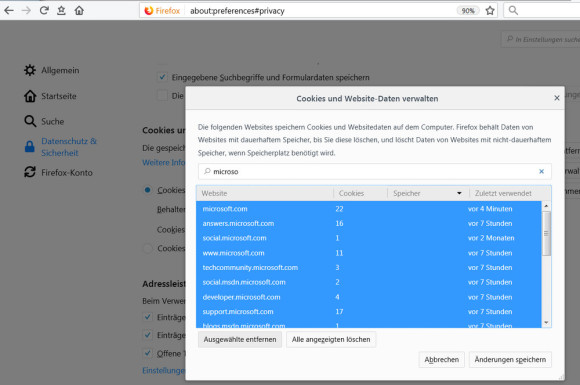The width and height of the screenshot is (580, 385).
Task: Select the developer.microsoft.com row
Action: [369, 297]
